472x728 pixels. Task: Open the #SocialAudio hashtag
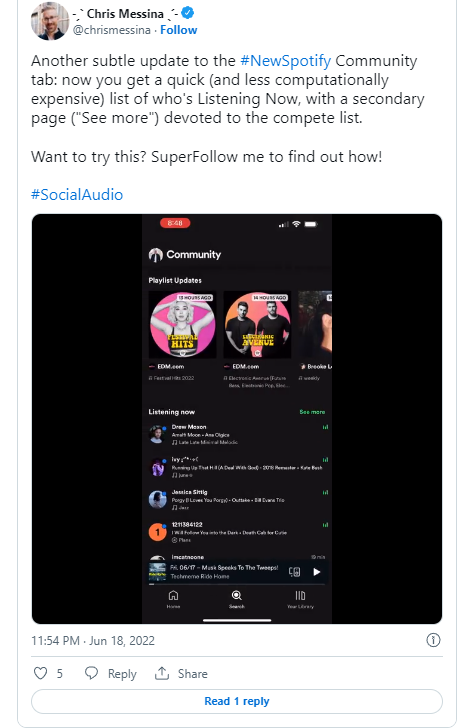tap(77, 195)
